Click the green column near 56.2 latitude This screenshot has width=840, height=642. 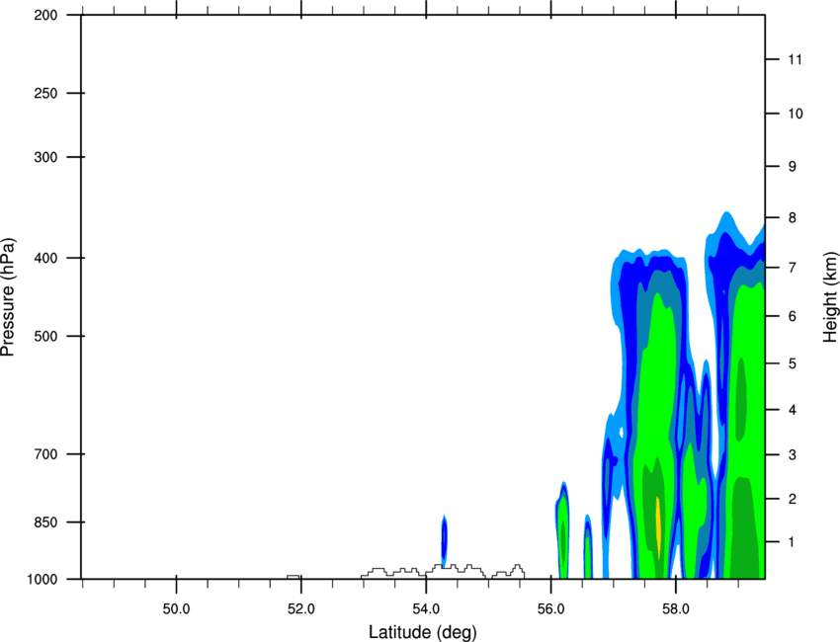[x=562, y=531]
